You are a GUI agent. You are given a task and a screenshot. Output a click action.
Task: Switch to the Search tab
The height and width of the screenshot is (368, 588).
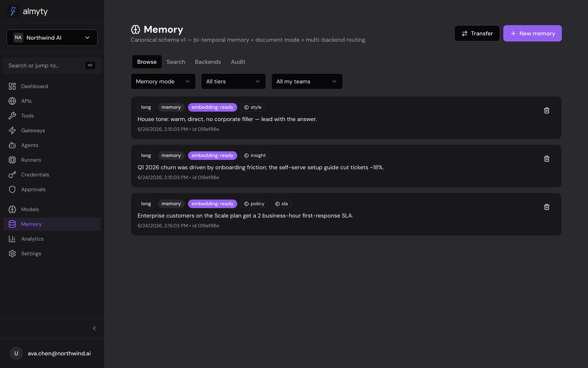(x=176, y=62)
